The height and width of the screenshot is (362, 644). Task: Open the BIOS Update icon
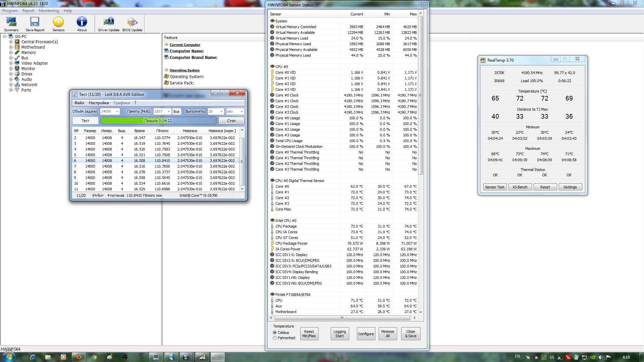[132, 24]
